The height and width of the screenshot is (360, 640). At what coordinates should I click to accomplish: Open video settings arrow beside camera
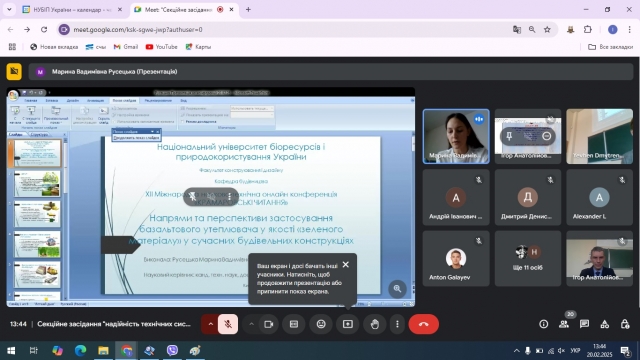pyautogui.click(x=251, y=324)
